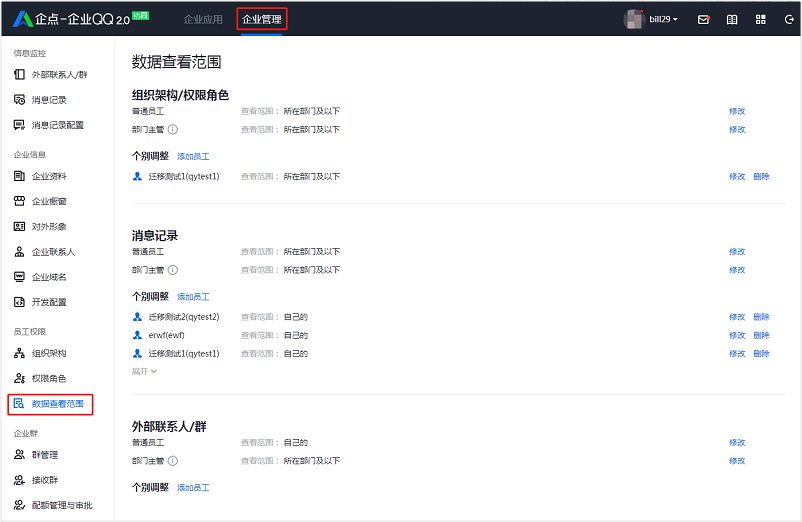Click 删除 for erwf(ewf) row

pos(762,335)
